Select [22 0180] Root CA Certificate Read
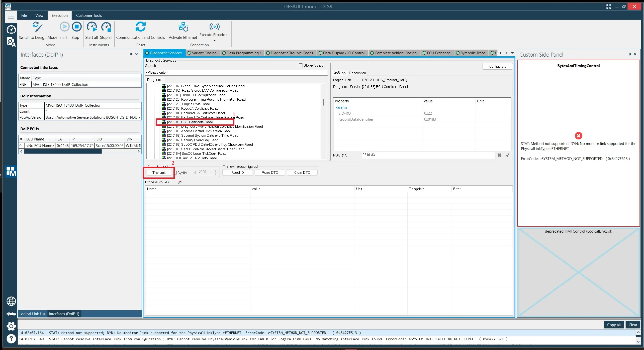Viewport: 644px width, 350px height. pyautogui.click(x=193, y=108)
